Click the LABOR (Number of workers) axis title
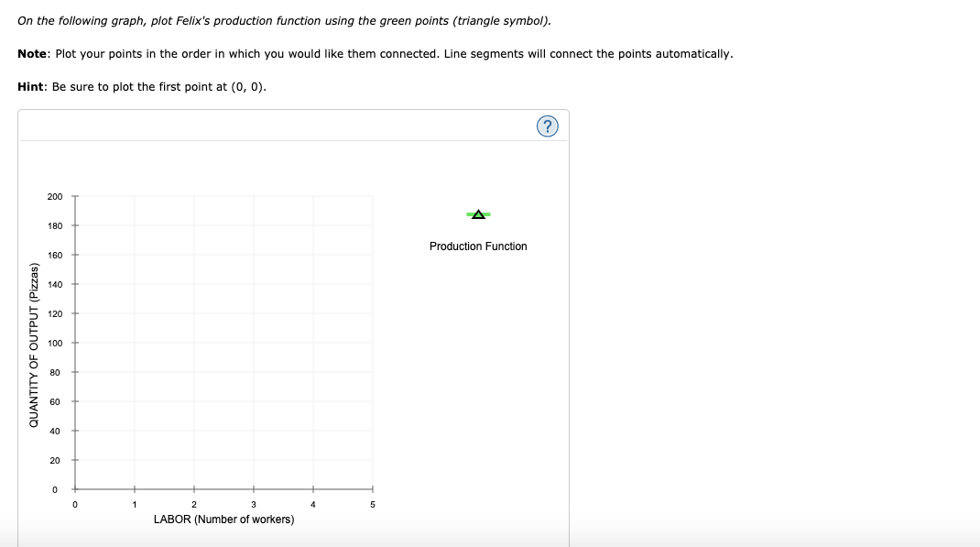Viewport: 980px width, 547px height. pyautogui.click(x=223, y=519)
